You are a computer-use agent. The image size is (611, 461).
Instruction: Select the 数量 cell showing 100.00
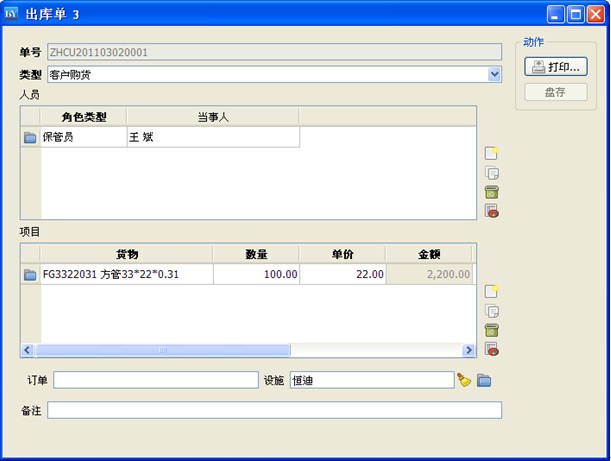tap(256, 274)
